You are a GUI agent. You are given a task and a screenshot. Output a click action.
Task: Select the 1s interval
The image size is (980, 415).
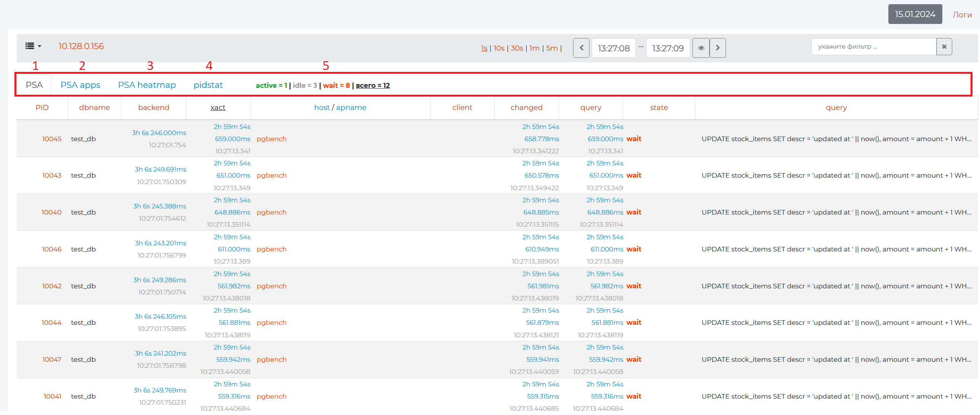484,48
